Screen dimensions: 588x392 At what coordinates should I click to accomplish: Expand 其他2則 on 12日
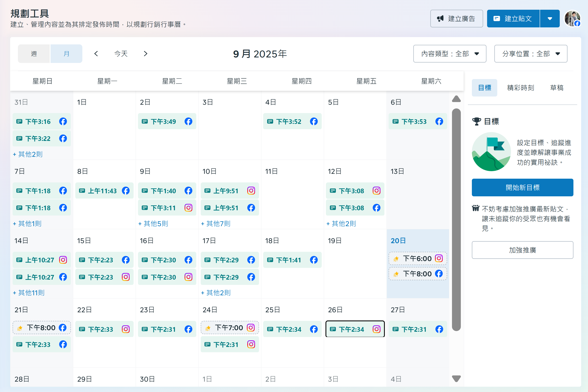coord(341,223)
